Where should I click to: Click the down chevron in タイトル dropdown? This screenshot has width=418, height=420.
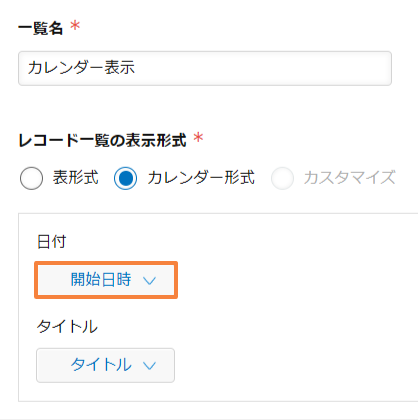[149, 366]
